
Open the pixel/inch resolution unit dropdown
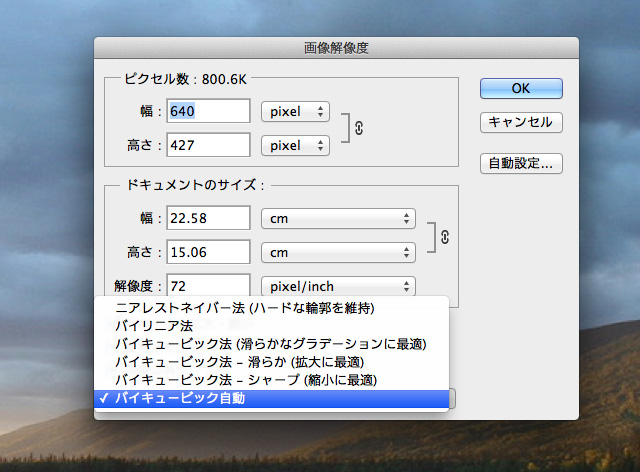click(x=338, y=287)
